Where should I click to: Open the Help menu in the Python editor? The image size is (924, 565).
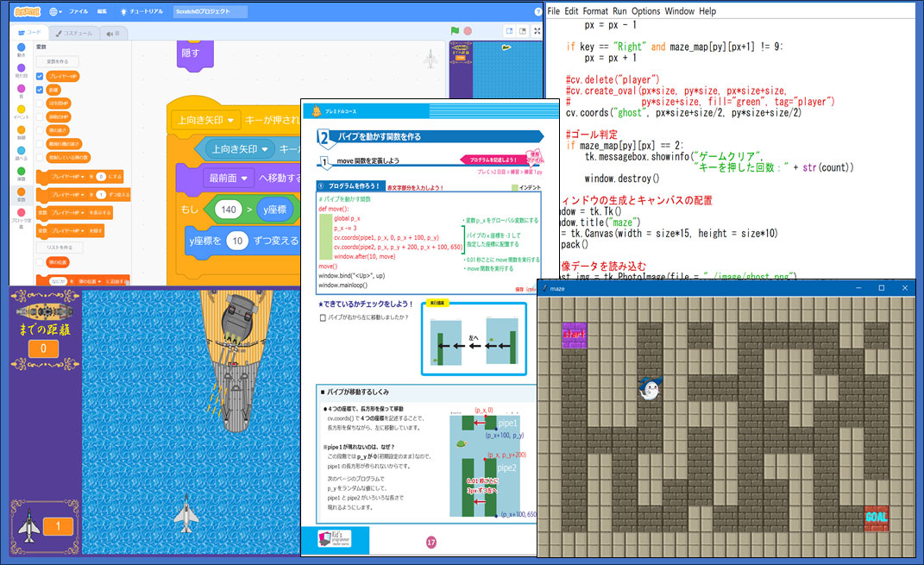pyautogui.click(x=707, y=11)
